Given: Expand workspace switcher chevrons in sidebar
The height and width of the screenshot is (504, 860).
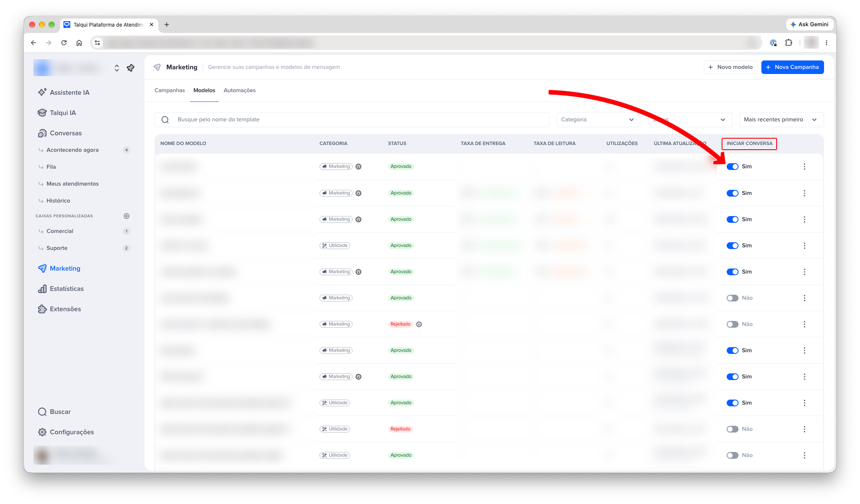Looking at the screenshot, I should 117,68.
